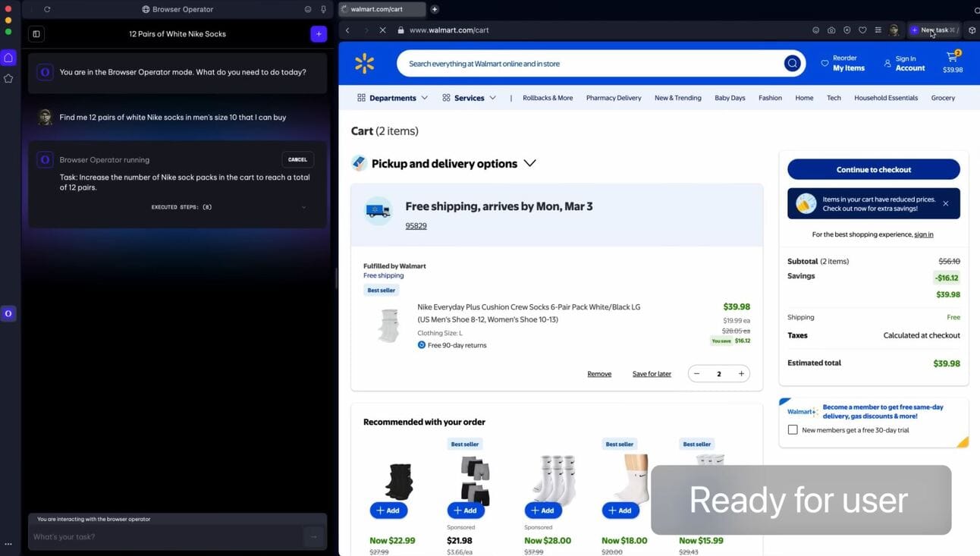Screen dimensions: 980x556
Task: Click the sign in link under the banner
Action: point(924,234)
